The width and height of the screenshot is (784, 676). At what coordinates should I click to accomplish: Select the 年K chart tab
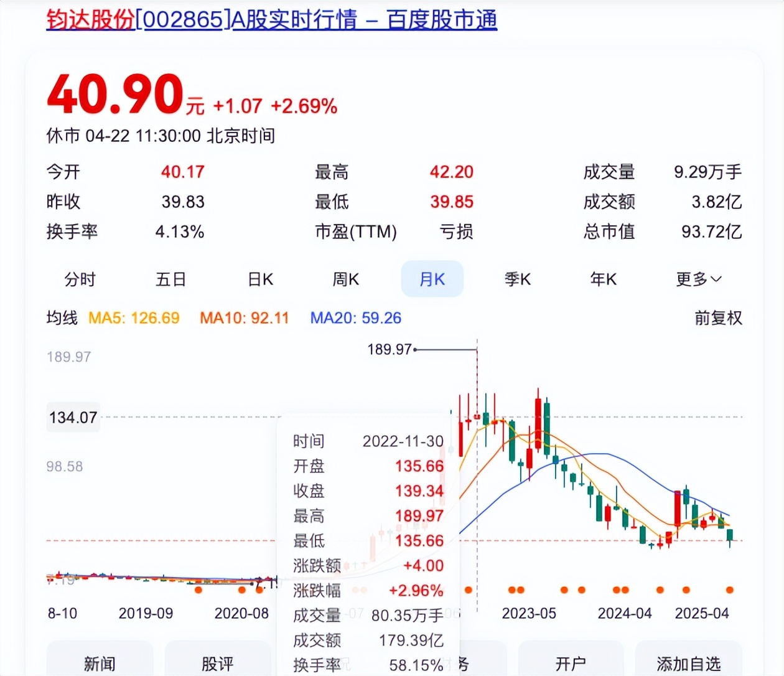click(x=603, y=279)
